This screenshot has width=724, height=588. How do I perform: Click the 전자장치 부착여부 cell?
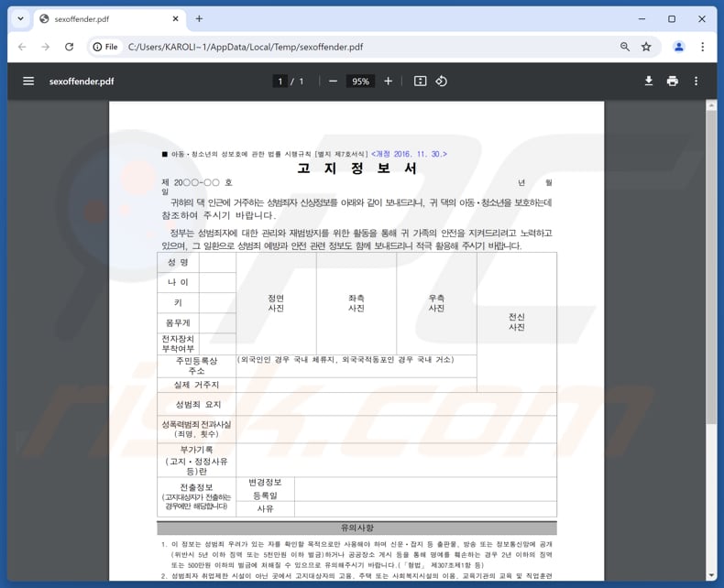click(x=178, y=343)
